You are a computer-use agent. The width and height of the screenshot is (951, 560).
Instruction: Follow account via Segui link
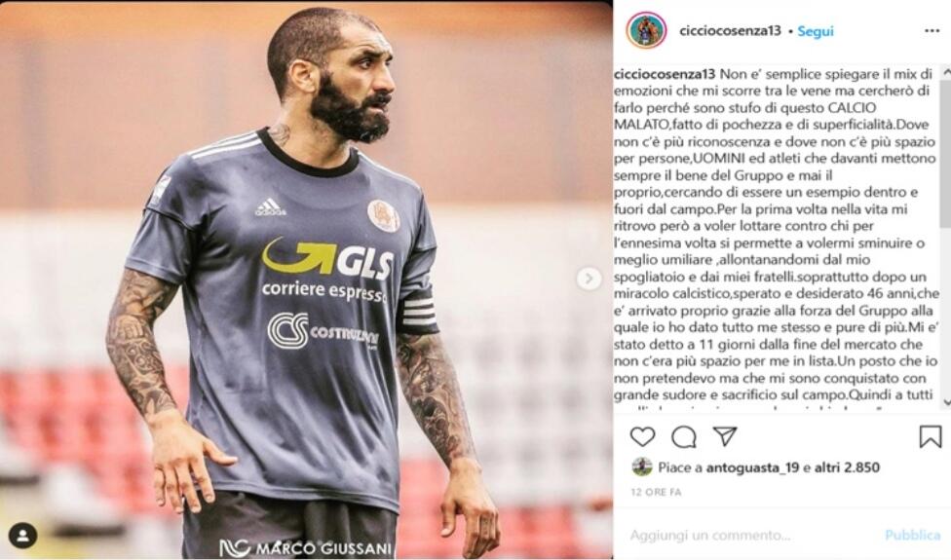tap(816, 31)
